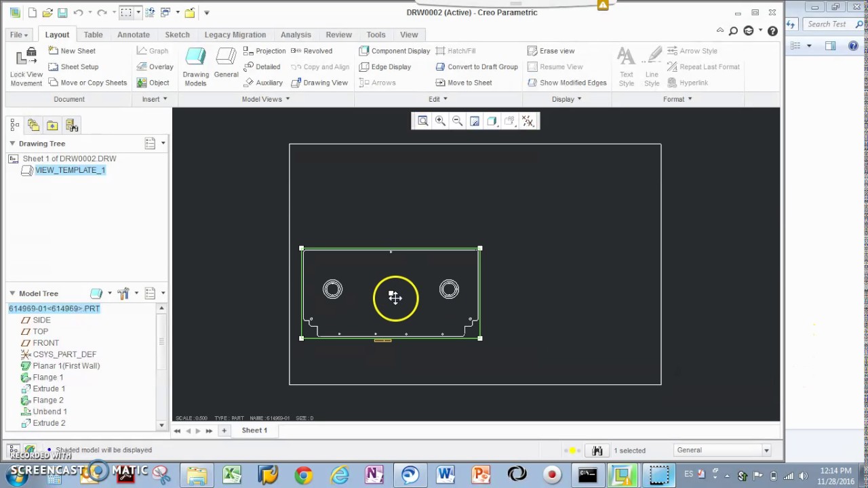Switch to the Legacy Migration tab
The height and width of the screenshot is (488, 868).
[235, 35]
